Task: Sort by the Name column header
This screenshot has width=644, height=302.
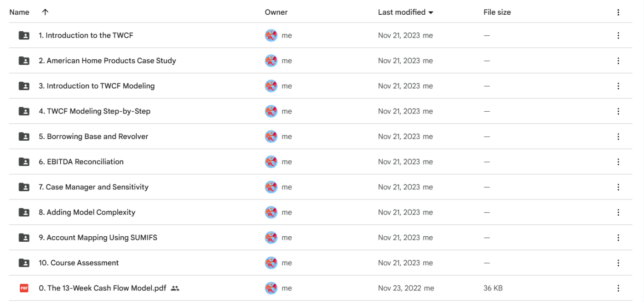Action: [19, 12]
